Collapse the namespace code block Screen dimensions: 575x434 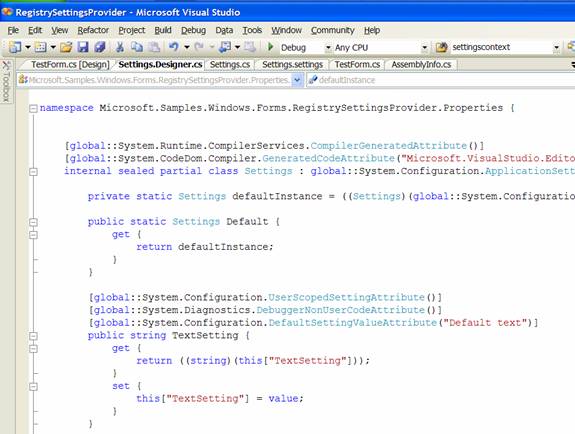pyautogui.click(x=33, y=108)
